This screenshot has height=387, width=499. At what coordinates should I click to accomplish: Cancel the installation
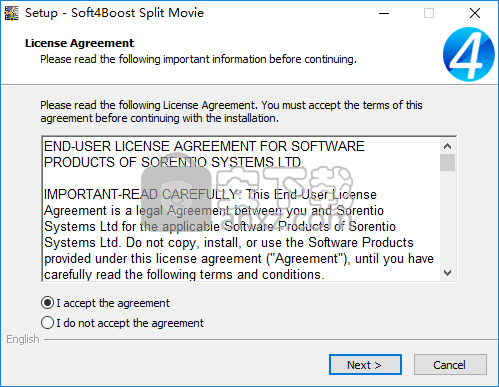coord(450,365)
